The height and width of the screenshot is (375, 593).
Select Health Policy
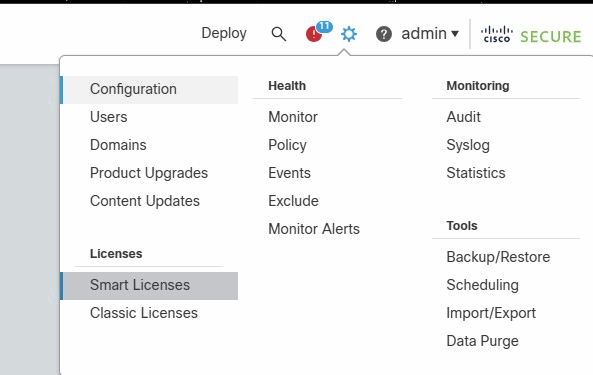pyautogui.click(x=287, y=145)
